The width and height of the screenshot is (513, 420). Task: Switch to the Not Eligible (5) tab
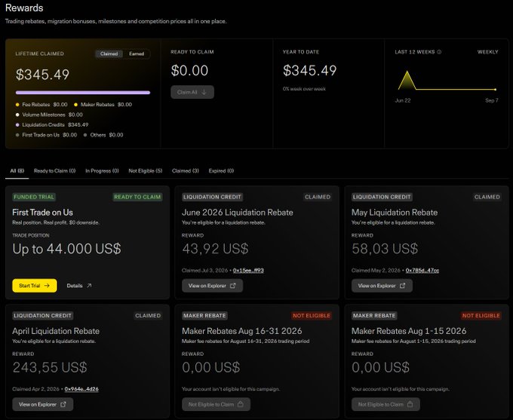[146, 170]
